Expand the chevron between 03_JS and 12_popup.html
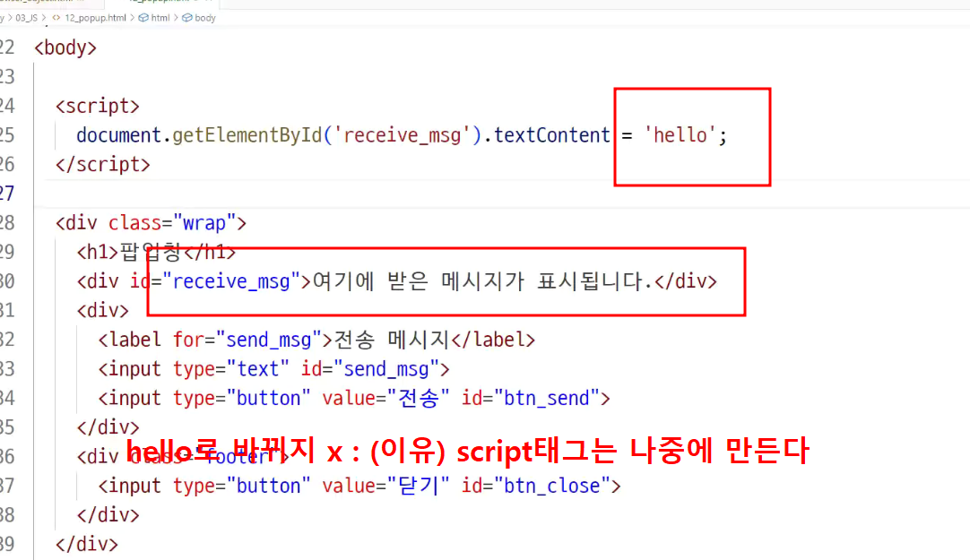Viewport: 970px width, 560px height. pyautogui.click(x=44, y=18)
